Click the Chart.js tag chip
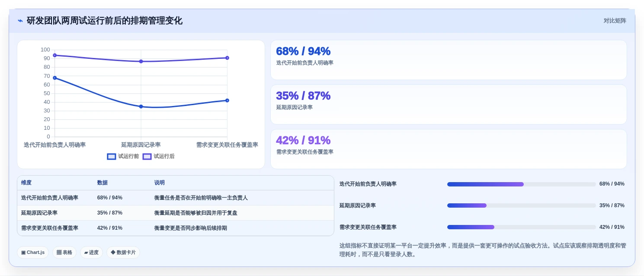This screenshot has width=644, height=276. click(x=33, y=253)
